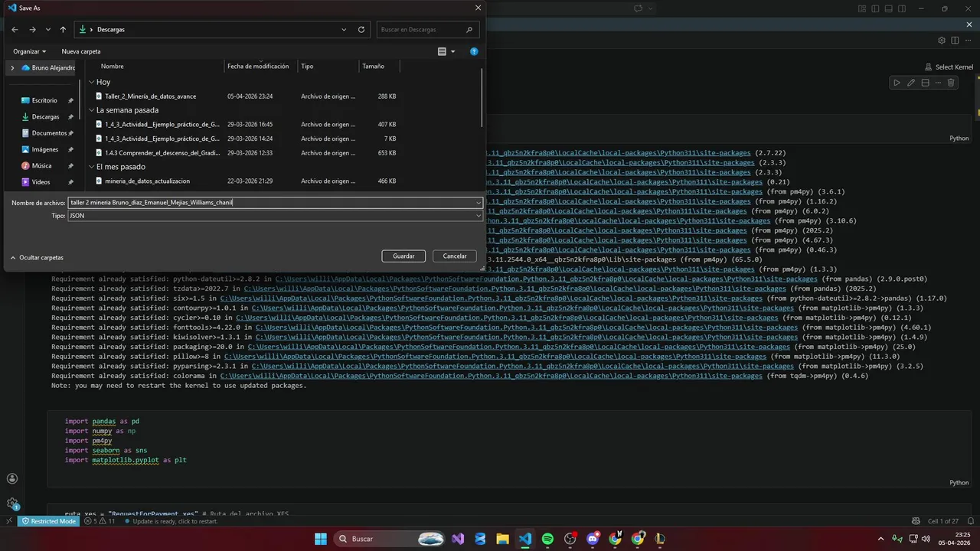
Task: Click the Guardar button
Action: 403,256
